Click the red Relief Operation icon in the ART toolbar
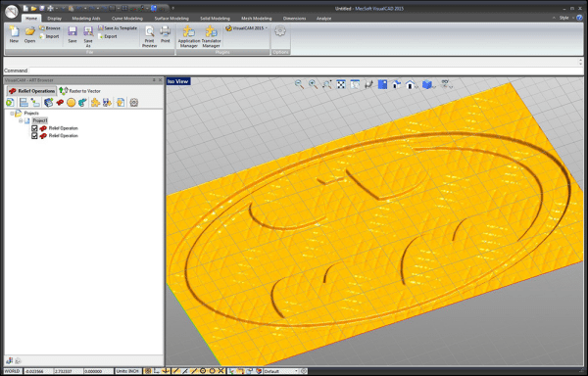The width and height of the screenshot is (588, 376). click(60, 102)
